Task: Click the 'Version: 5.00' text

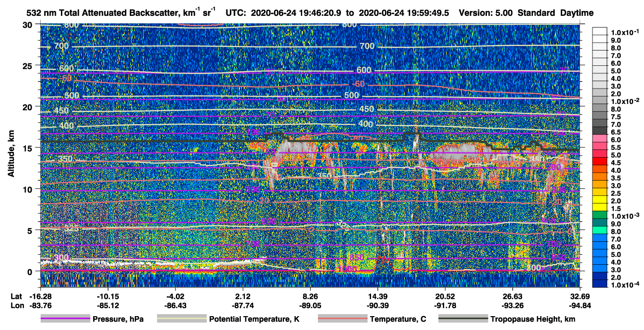Action: coord(486,13)
